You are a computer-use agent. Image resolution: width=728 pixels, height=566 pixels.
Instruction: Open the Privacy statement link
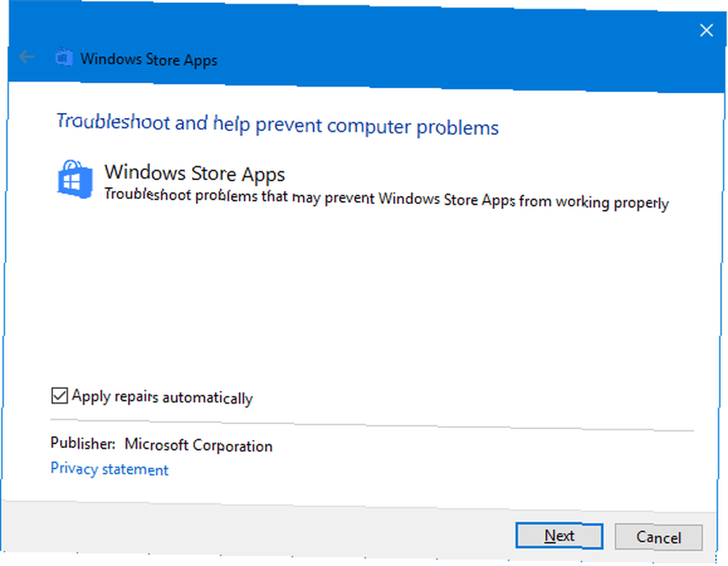[109, 469]
